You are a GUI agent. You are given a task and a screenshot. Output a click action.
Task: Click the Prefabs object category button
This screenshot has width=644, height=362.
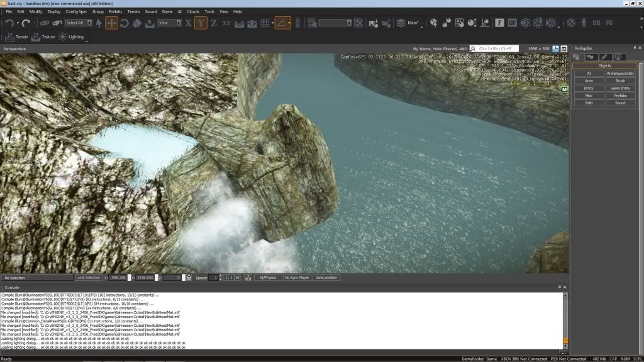[620, 96]
